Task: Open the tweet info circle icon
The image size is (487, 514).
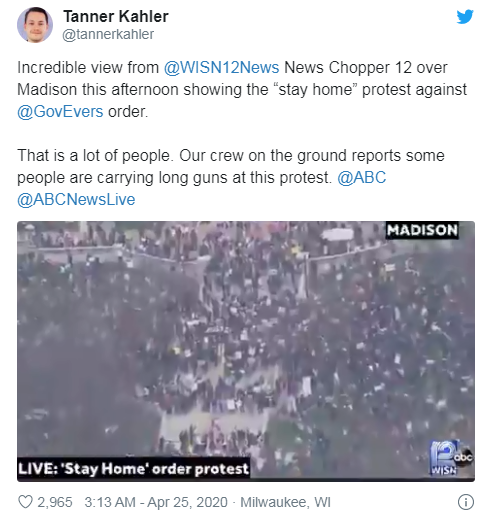Action: tap(465, 501)
